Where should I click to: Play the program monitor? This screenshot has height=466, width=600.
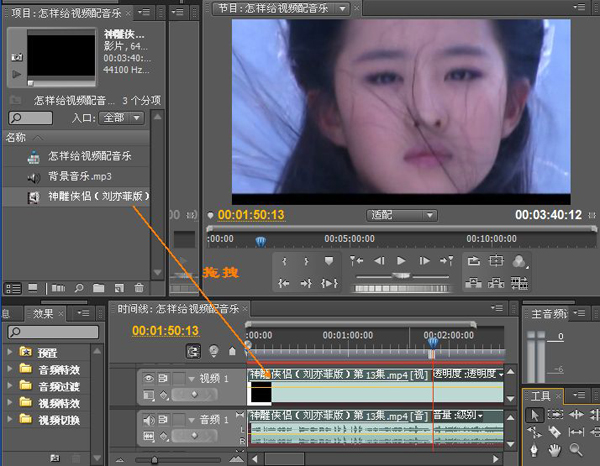click(401, 261)
